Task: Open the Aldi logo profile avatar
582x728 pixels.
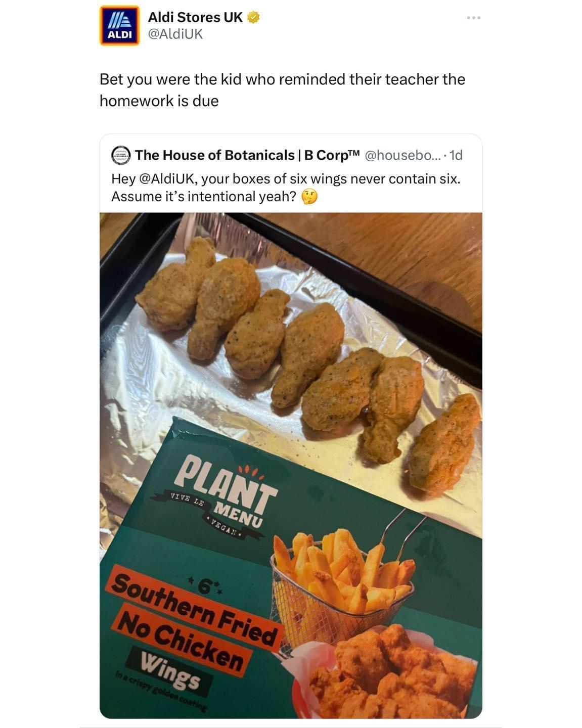Action: [x=120, y=26]
